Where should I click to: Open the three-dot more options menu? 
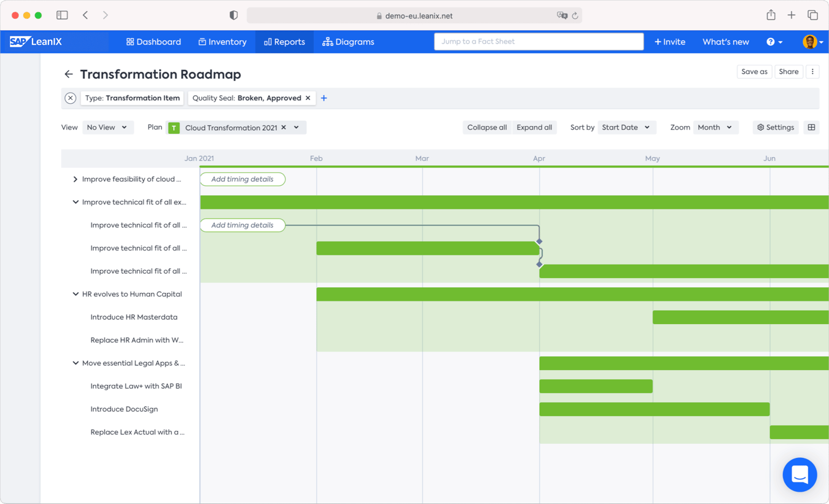tap(812, 72)
